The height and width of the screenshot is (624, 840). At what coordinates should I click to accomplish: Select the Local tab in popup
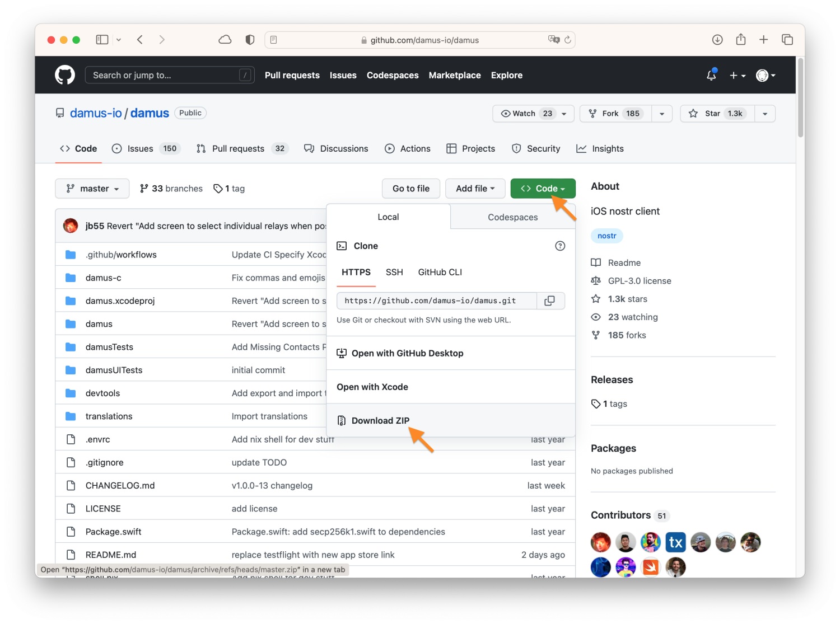coord(388,217)
